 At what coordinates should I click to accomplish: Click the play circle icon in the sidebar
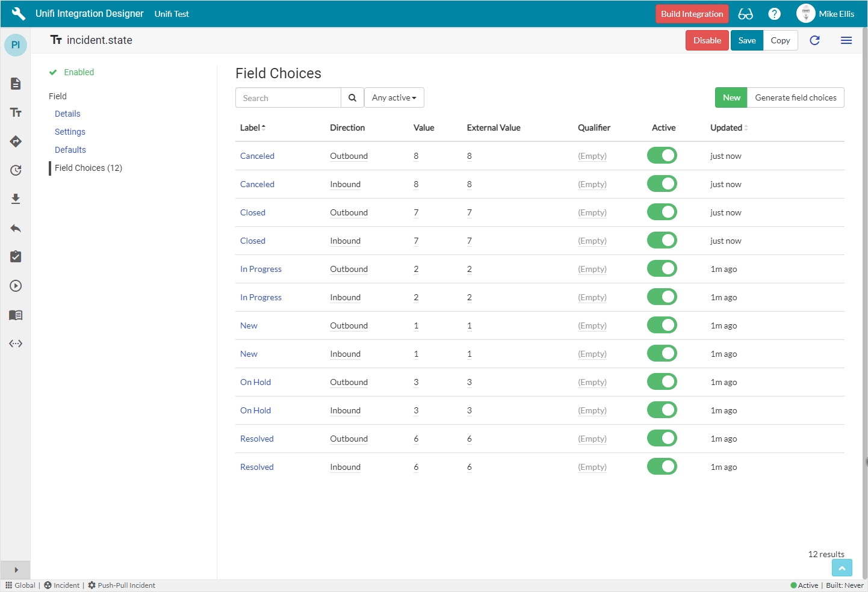(16, 286)
